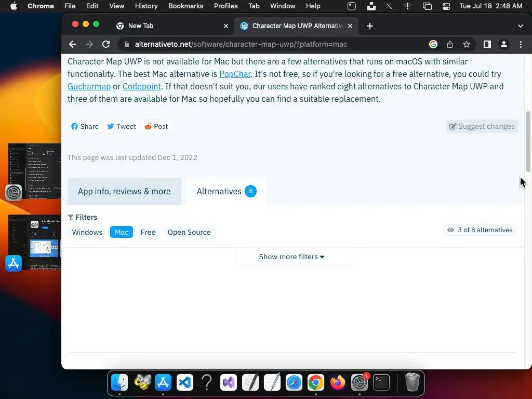
Task: Click the 3 of 8 alternatives eye indicator
Action: tap(480, 230)
